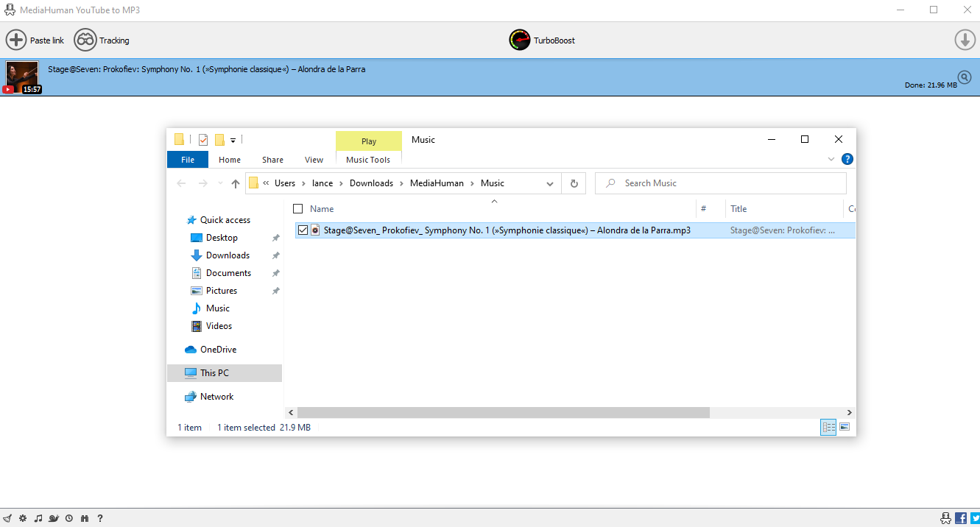Select the Stage@Seven Prokofiev mp3 file name
The image size is (980, 527).
pos(507,230)
